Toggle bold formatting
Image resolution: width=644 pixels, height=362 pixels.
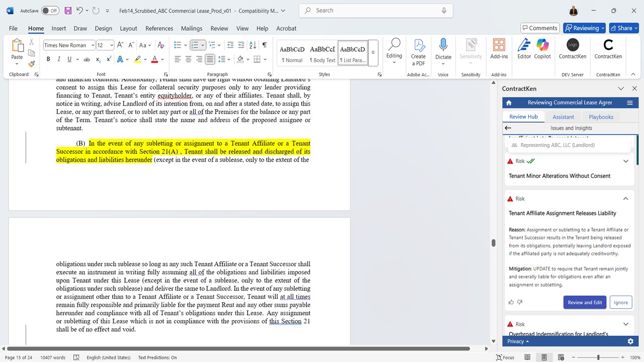click(x=48, y=59)
